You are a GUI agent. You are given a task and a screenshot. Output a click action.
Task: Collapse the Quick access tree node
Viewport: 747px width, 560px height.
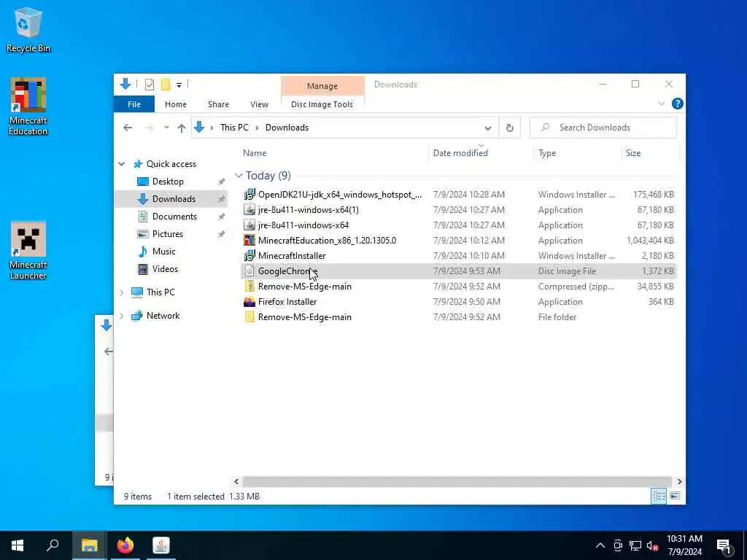(122, 164)
